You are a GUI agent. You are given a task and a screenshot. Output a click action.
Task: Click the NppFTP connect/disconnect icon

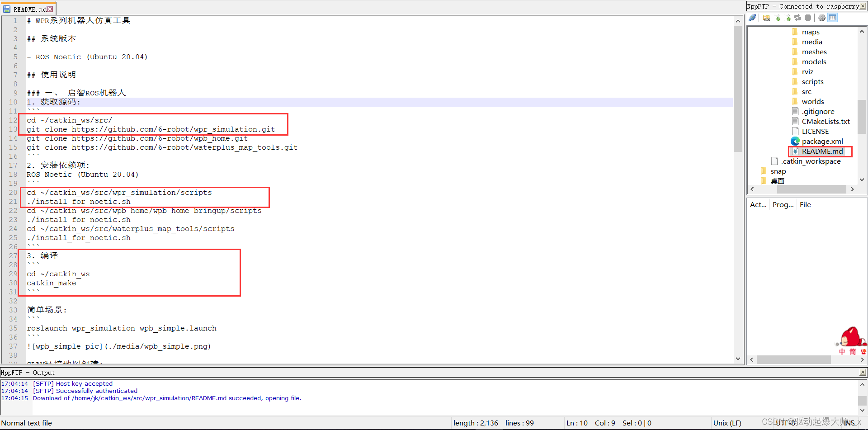(752, 18)
